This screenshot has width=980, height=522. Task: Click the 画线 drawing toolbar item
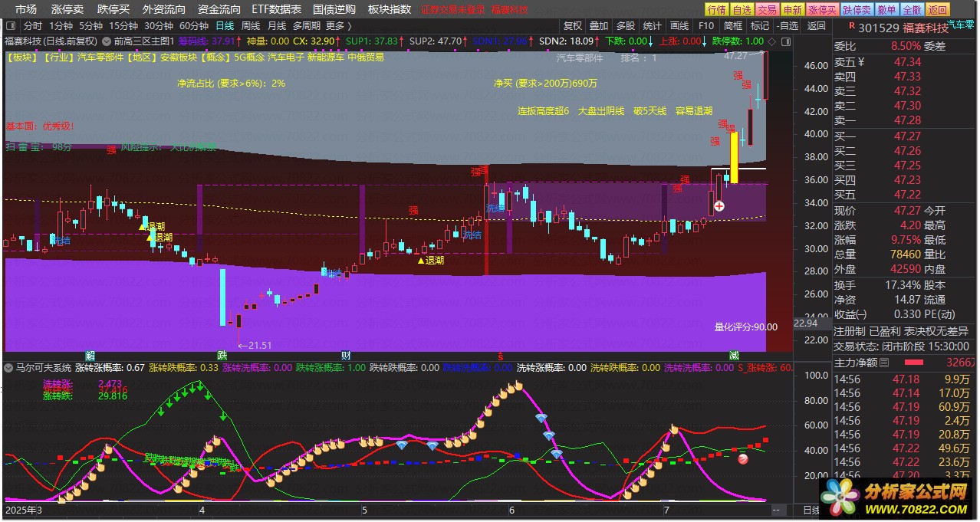[x=679, y=25]
